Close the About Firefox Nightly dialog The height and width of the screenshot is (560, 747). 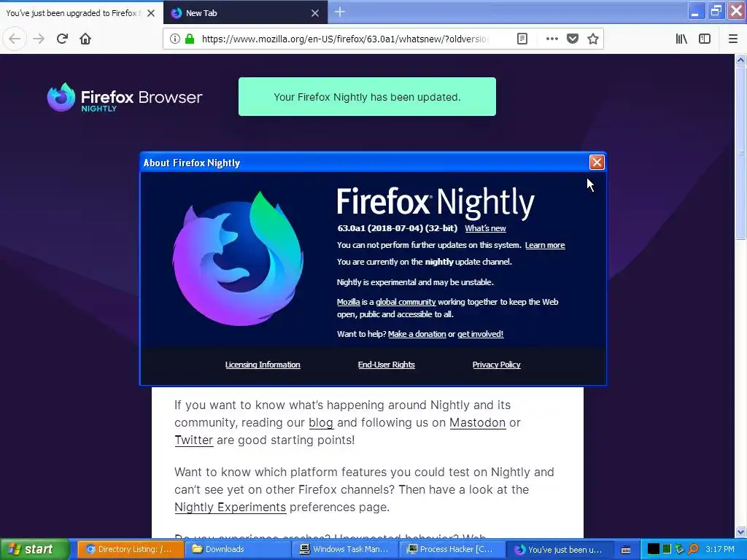point(597,163)
